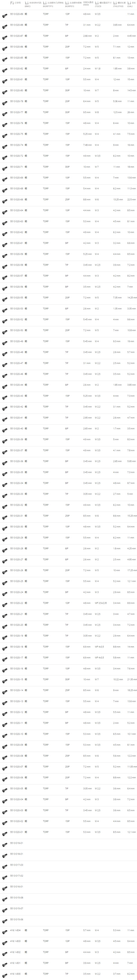Open order number 5513 020-01

[x=16, y=832]
